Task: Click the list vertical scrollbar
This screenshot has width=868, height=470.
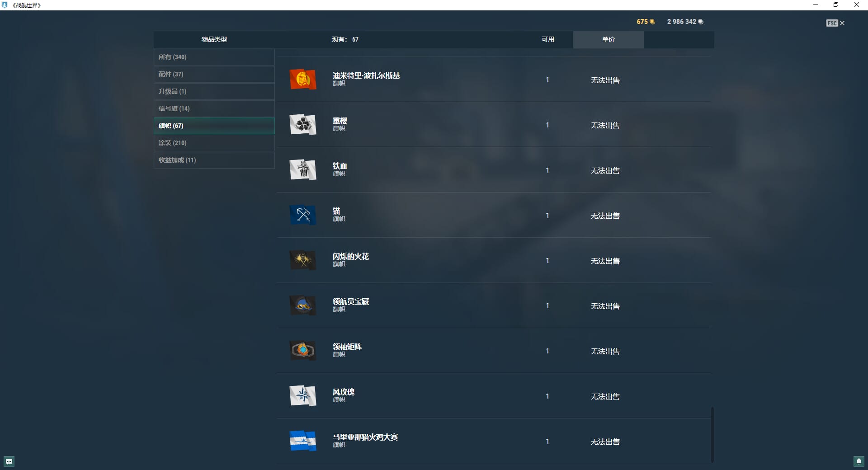Action: click(712, 434)
